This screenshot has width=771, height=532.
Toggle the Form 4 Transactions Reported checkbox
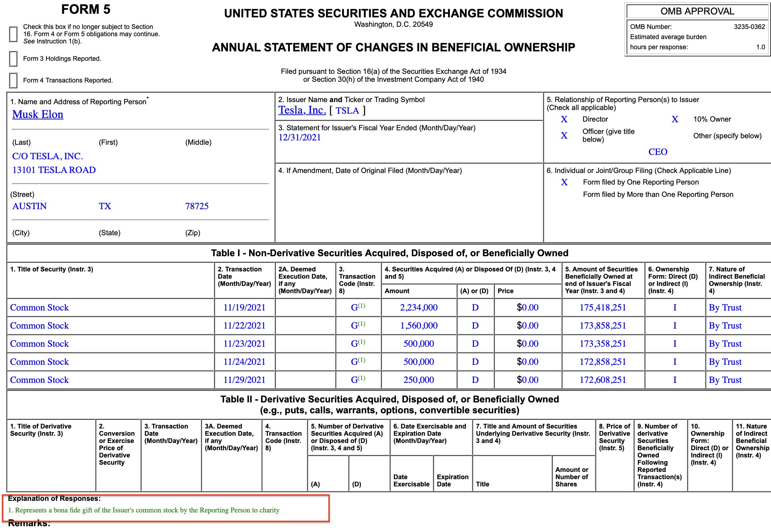(13, 80)
